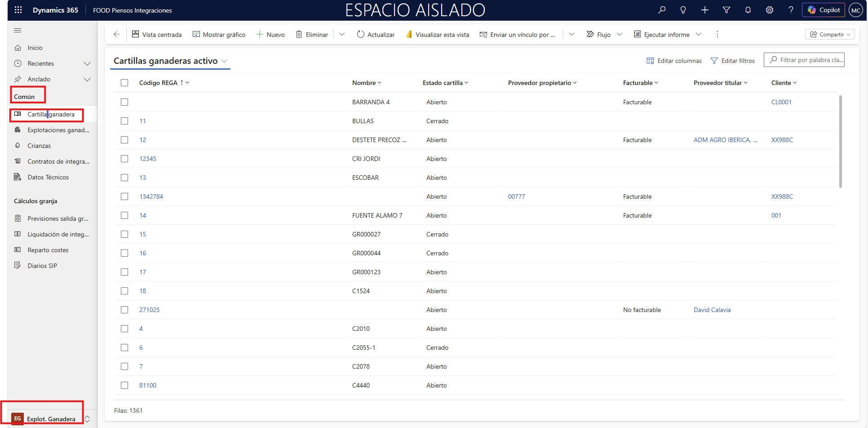Expand the Recientes section chevron
The image size is (868, 428).
point(87,63)
